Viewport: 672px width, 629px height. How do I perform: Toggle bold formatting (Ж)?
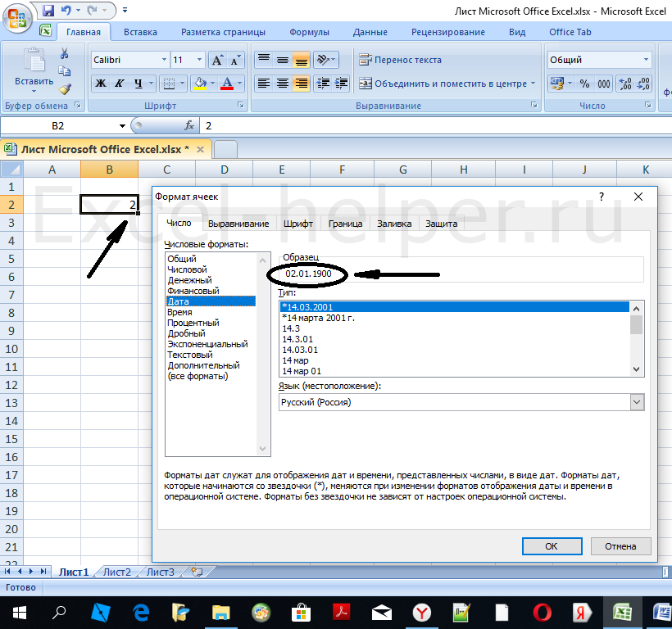(101, 84)
